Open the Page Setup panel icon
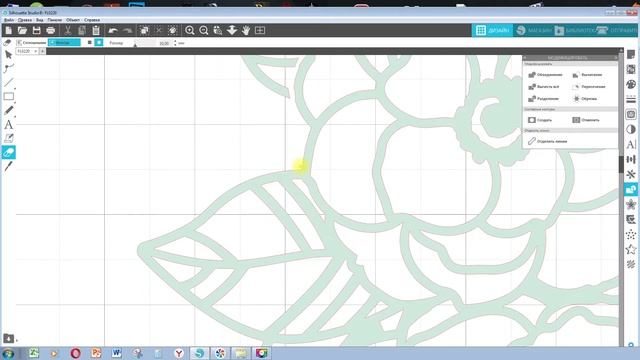This screenshot has height=360, width=640. 631,54
